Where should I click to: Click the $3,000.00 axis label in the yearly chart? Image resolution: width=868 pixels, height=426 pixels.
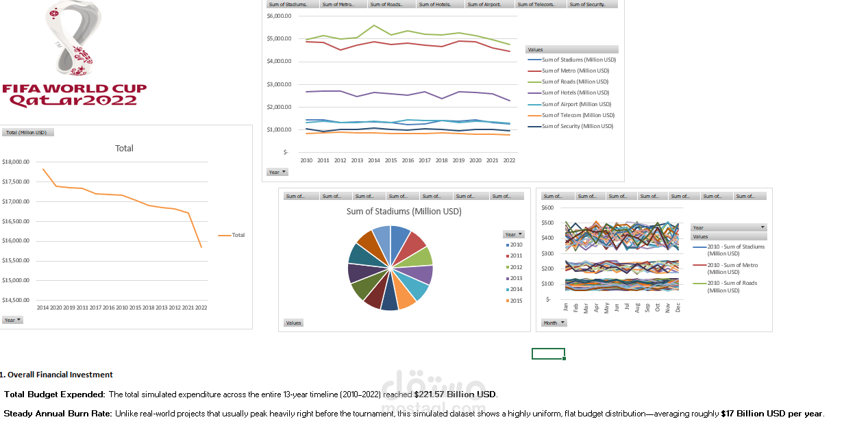[x=279, y=84]
